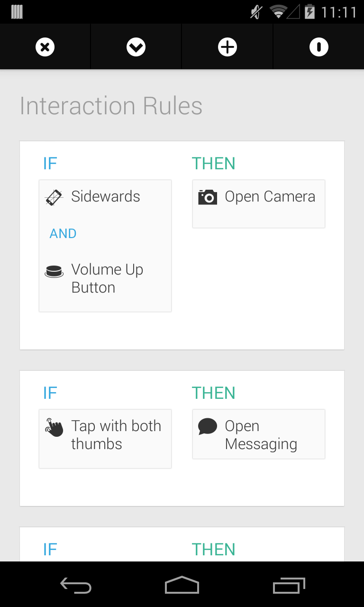Tap the Volume Up Button icon
Image resolution: width=364 pixels, height=607 pixels.
(x=54, y=272)
